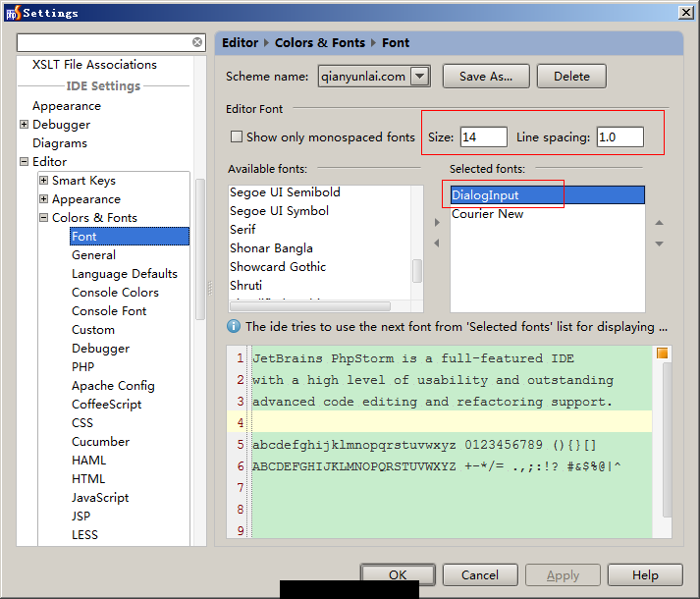Select Diagrams in the settings tree
The image size is (700, 599).
click(x=60, y=143)
